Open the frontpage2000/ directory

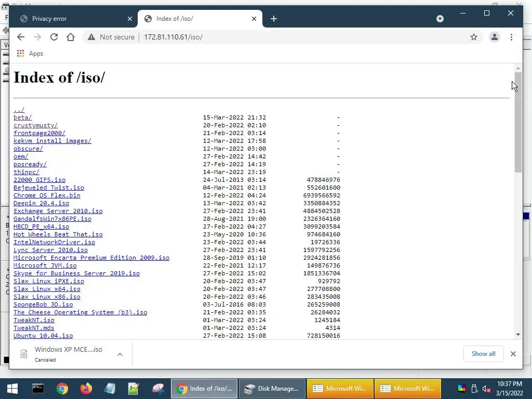click(39, 133)
